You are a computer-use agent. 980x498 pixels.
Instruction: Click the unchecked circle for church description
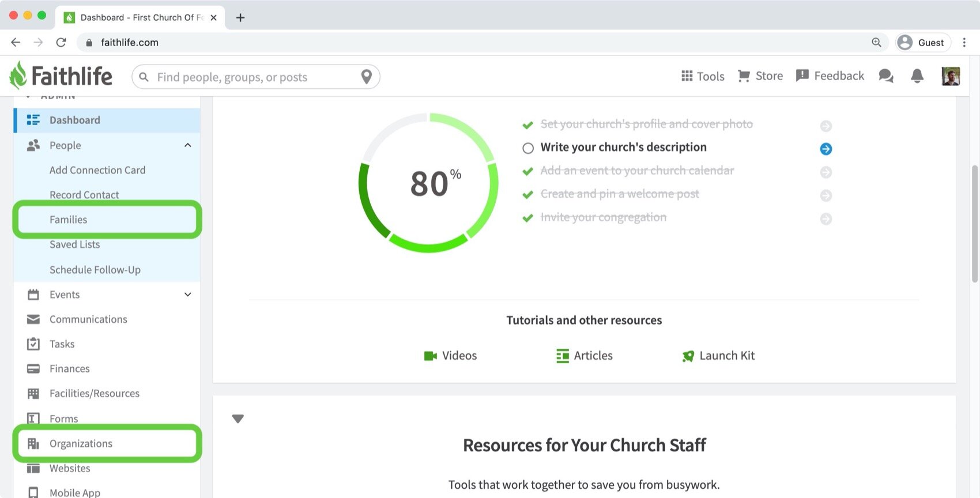pyautogui.click(x=528, y=148)
